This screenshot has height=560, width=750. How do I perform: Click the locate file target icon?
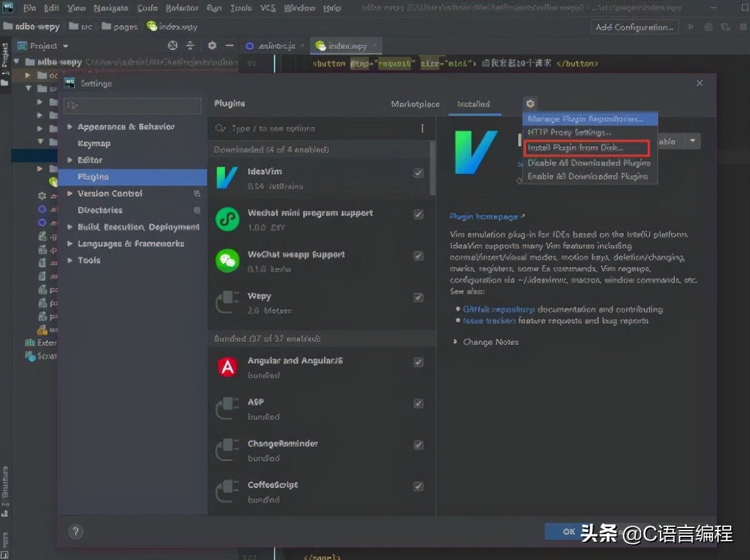[173, 46]
